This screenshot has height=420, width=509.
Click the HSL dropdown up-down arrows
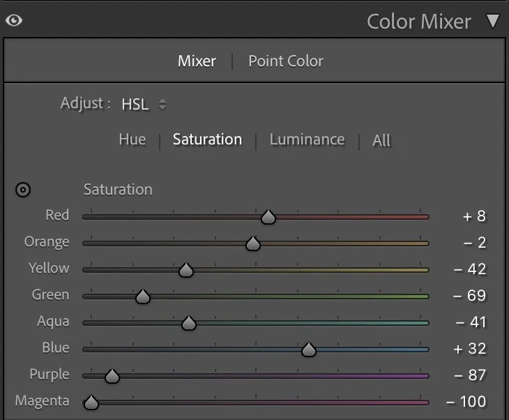(162, 104)
